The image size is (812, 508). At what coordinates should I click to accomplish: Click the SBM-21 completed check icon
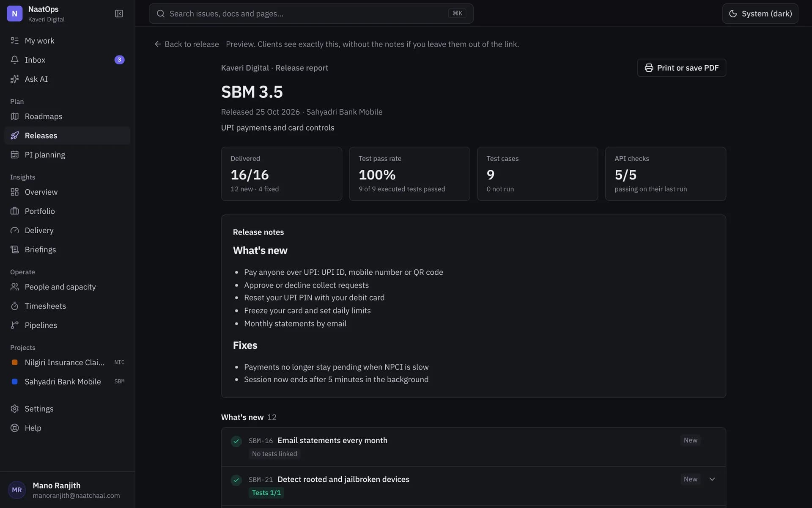[236, 480]
